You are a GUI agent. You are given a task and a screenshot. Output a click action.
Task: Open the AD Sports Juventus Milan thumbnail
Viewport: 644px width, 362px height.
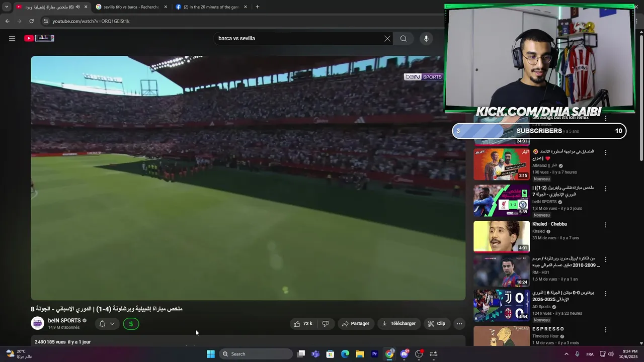point(501,305)
